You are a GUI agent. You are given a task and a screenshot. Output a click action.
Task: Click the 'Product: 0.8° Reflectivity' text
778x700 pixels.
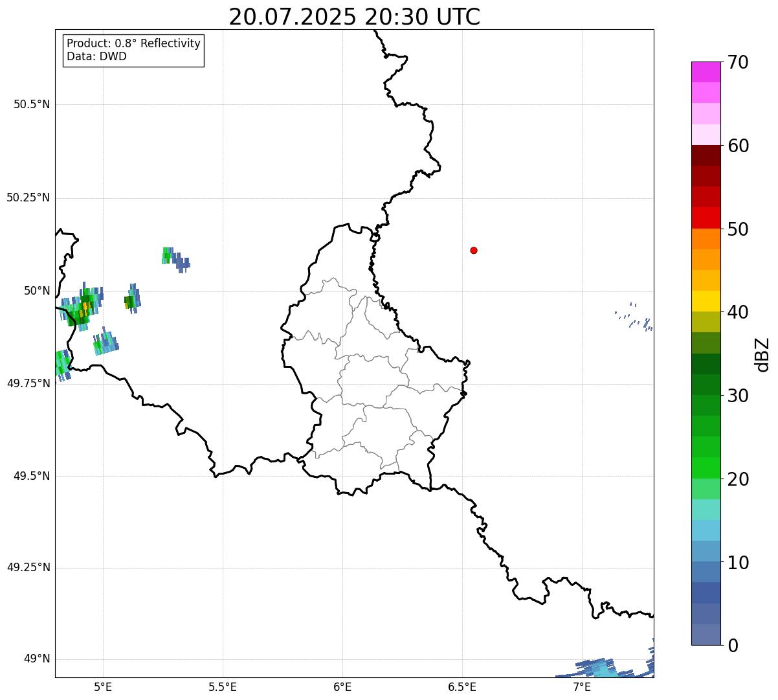[x=134, y=43]
